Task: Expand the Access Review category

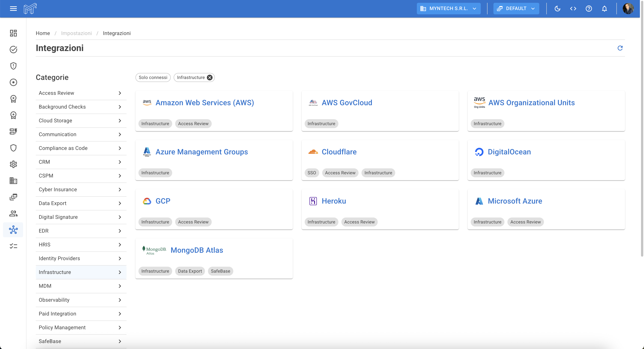Action: (x=81, y=93)
